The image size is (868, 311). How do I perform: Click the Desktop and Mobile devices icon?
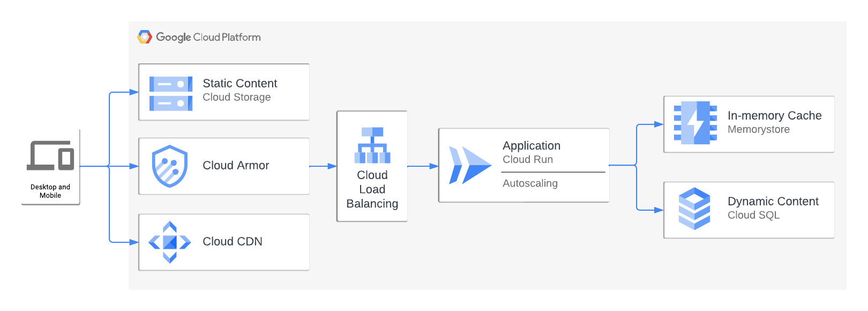(x=50, y=155)
